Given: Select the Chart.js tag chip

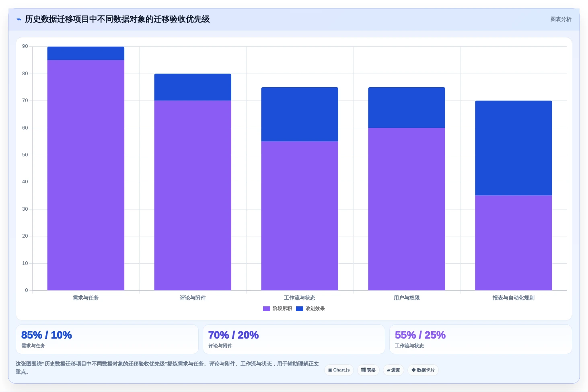Looking at the screenshot, I should click(x=339, y=370).
